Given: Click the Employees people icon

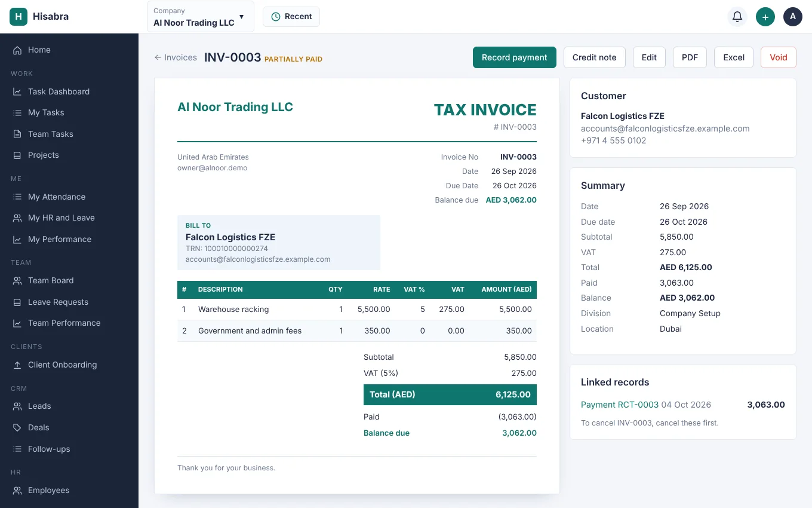Looking at the screenshot, I should [17, 491].
